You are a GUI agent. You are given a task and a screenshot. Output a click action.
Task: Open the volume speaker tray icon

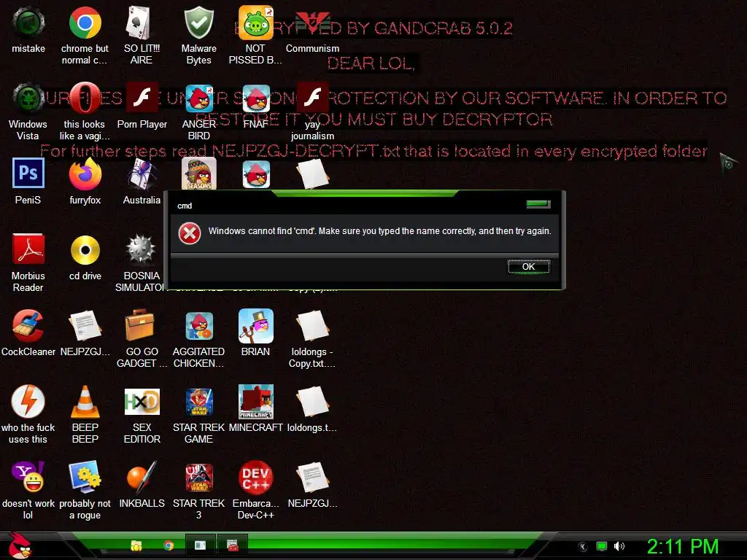[x=619, y=546]
